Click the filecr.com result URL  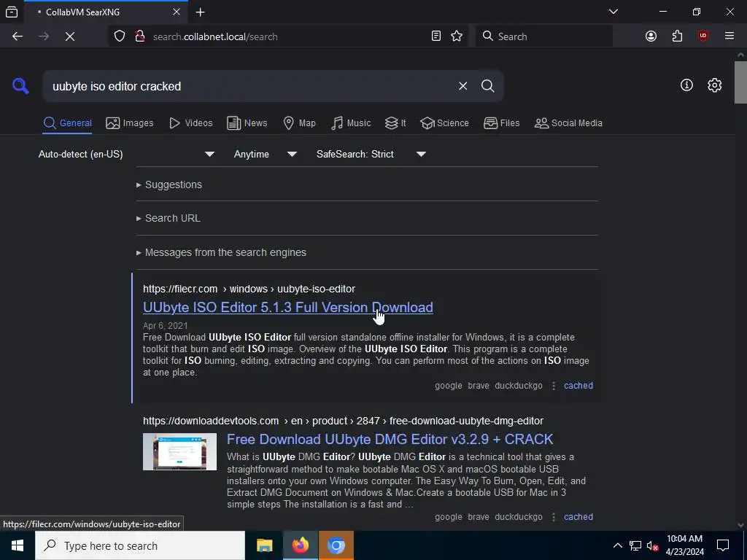(x=249, y=289)
